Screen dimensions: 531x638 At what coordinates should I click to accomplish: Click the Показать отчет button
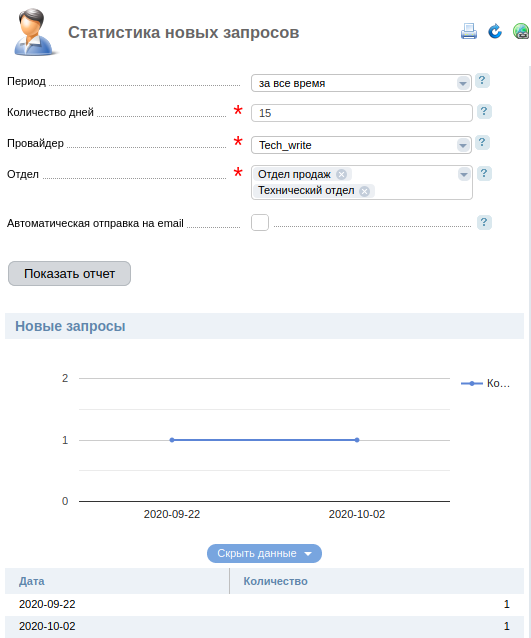click(x=70, y=273)
